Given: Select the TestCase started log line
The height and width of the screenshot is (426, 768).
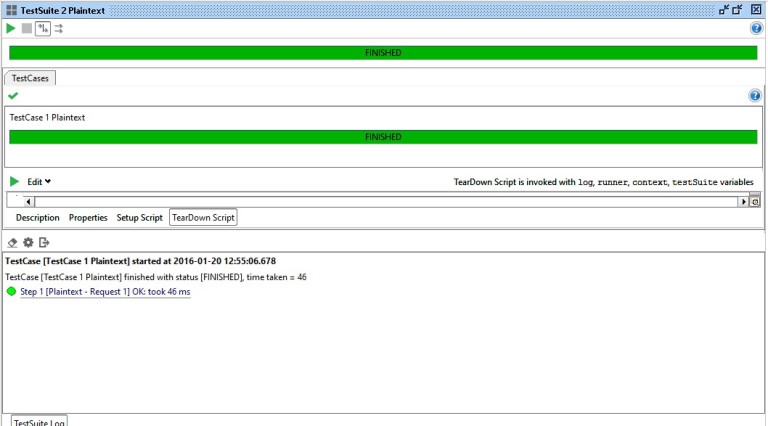Looking at the screenshot, I should 141,261.
